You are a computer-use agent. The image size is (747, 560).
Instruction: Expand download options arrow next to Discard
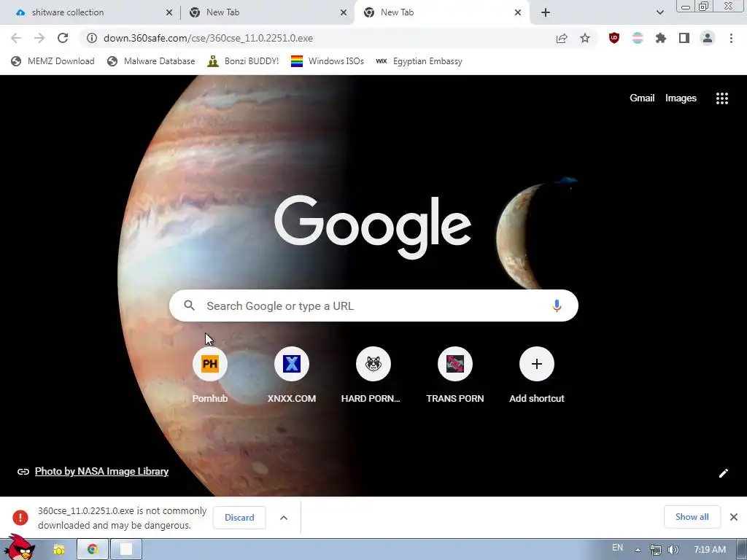pyautogui.click(x=284, y=518)
